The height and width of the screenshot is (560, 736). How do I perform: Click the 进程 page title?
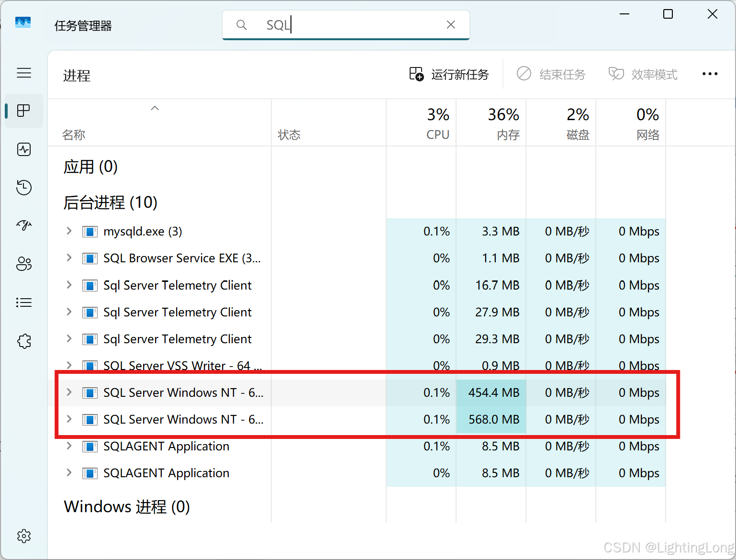pos(77,76)
